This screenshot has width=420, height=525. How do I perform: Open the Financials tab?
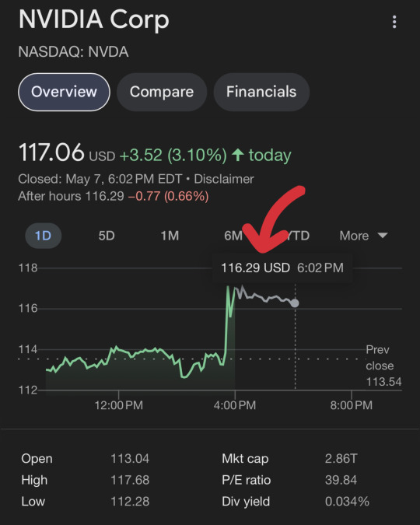(261, 92)
